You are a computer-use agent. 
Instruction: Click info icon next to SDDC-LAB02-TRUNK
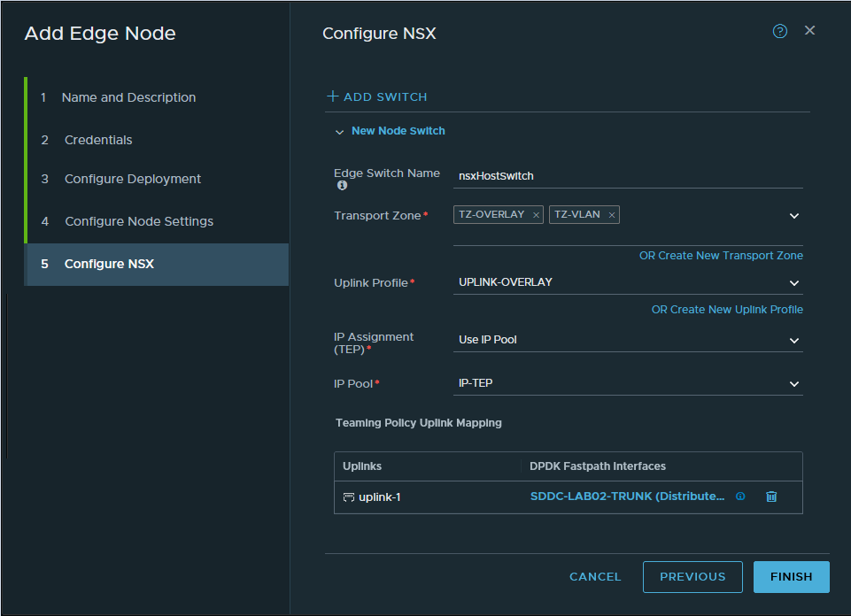pos(740,497)
